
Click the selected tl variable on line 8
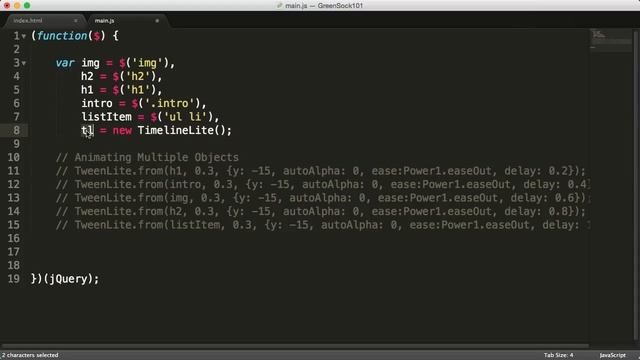[x=87, y=130]
